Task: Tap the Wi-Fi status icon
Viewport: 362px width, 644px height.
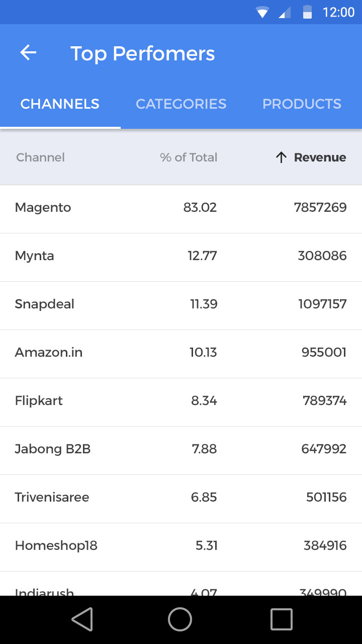Action: 262,13
